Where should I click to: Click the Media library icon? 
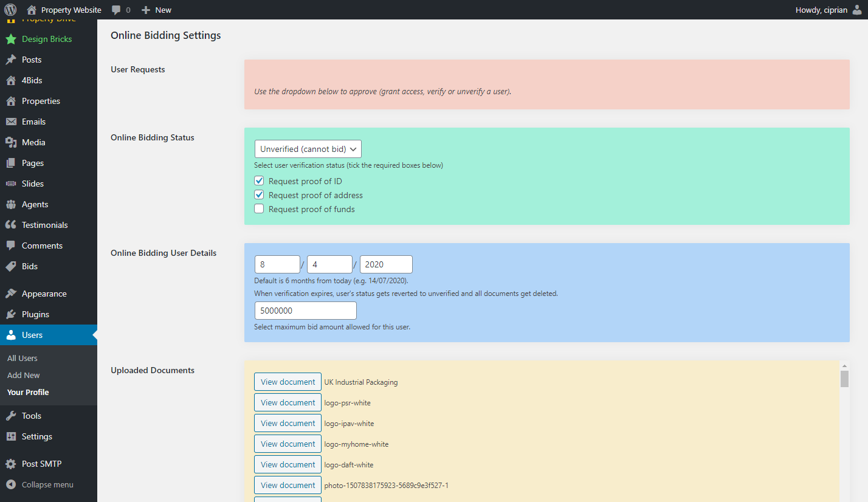click(11, 142)
